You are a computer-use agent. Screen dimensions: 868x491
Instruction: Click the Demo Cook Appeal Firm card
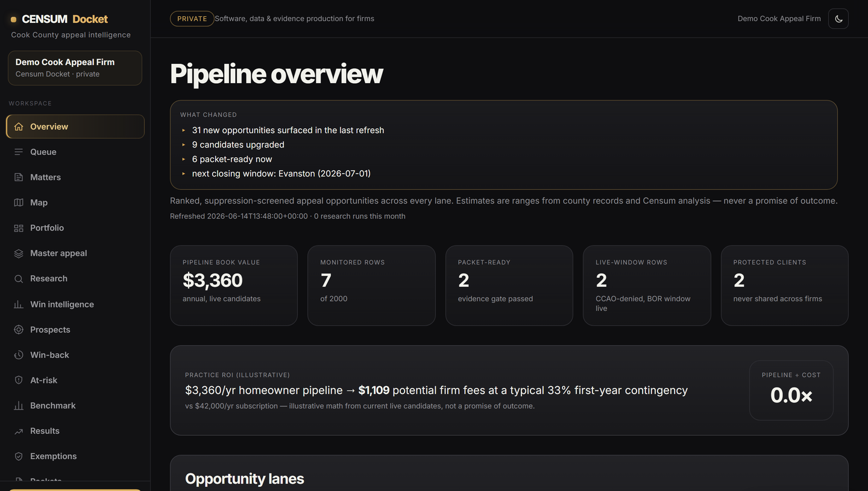pyautogui.click(x=75, y=68)
